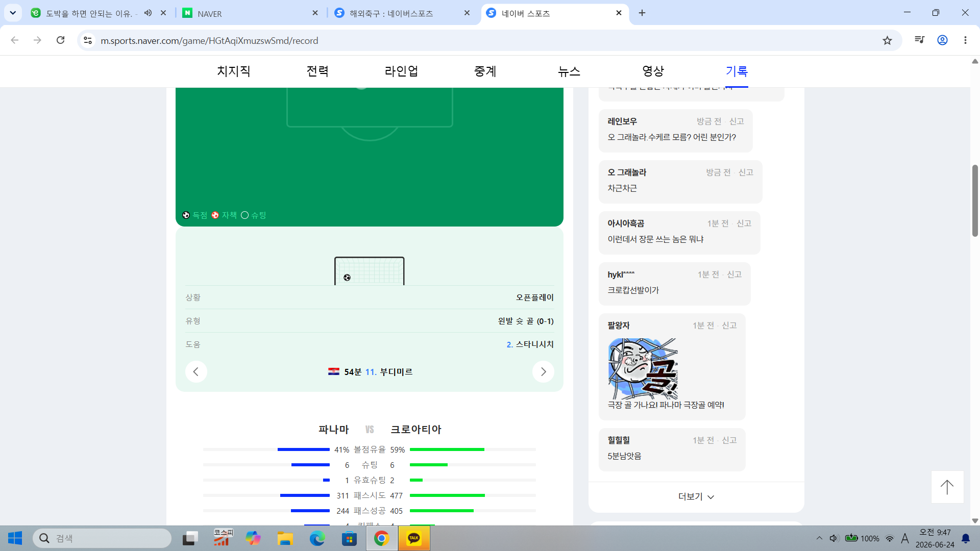Open Microsoft Edge from the taskbar

(x=317, y=538)
